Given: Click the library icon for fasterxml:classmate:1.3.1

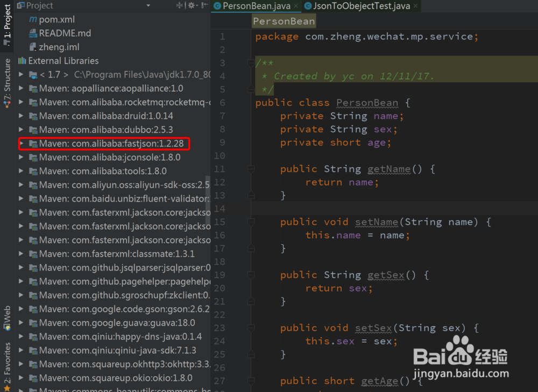Looking at the screenshot, I should [x=33, y=254].
